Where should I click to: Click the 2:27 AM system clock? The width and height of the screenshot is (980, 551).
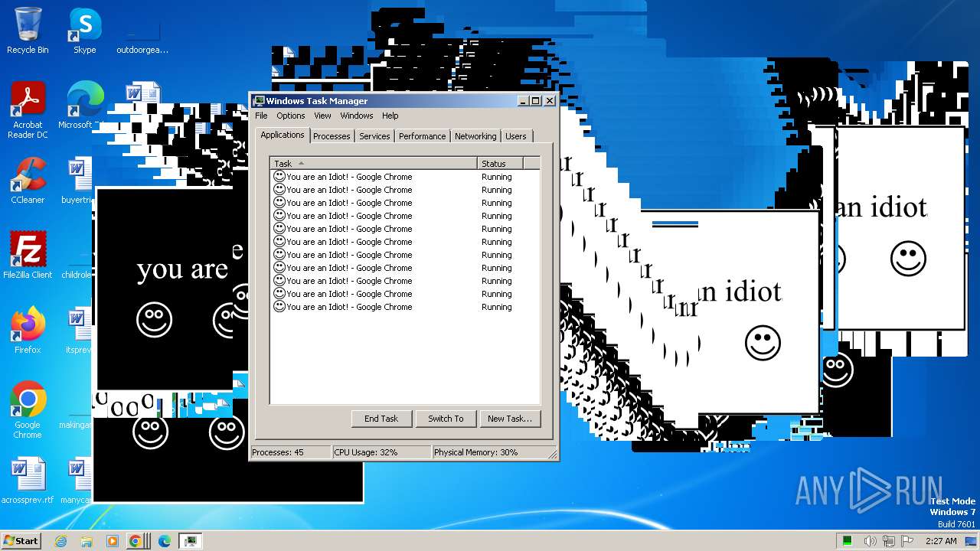click(941, 541)
